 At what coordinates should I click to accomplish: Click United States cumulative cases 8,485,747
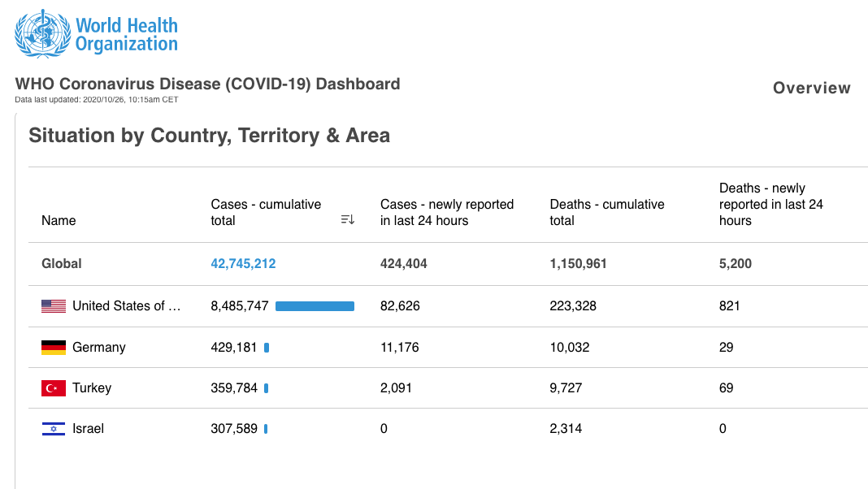pos(239,306)
